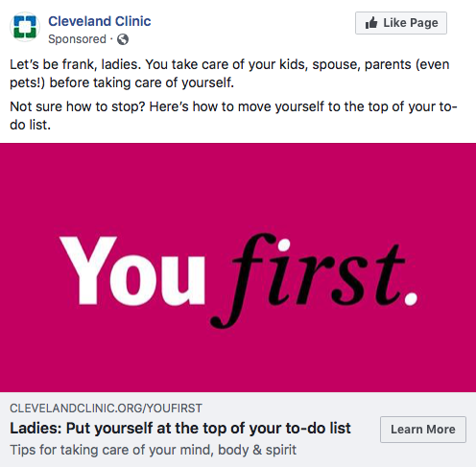Viewport: 476px width, 467px height.
Task: Click the Sponsored label
Action: tap(77, 39)
